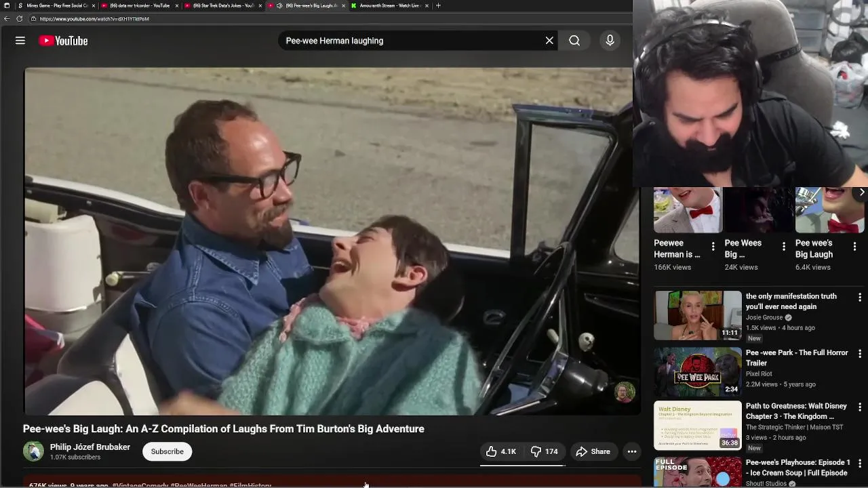Switch to Amouranth Stream browser tab
868x488 pixels.
pos(389,5)
